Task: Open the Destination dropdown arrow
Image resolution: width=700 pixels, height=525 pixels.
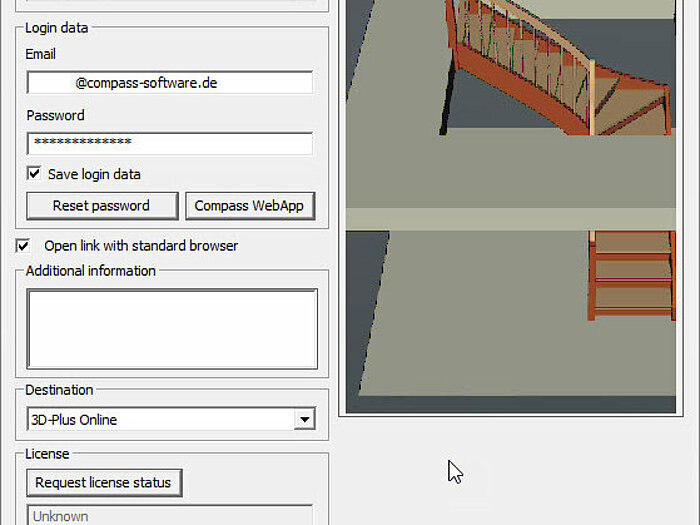Action: click(x=304, y=419)
